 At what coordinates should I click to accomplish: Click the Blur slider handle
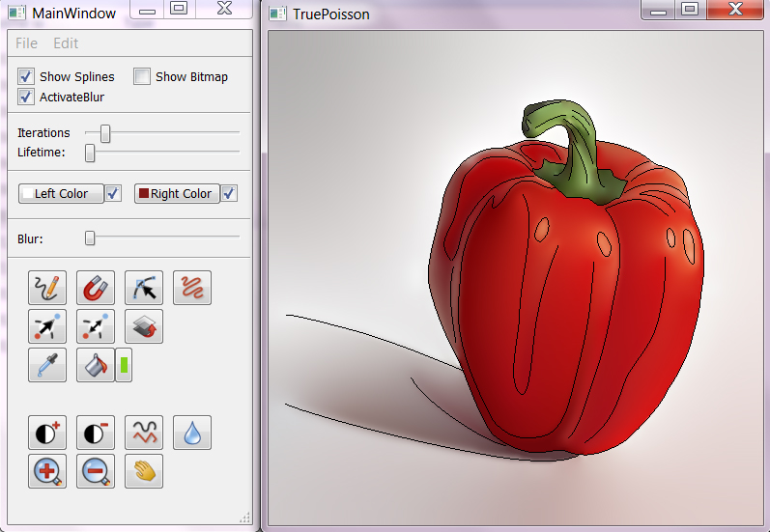click(x=90, y=238)
